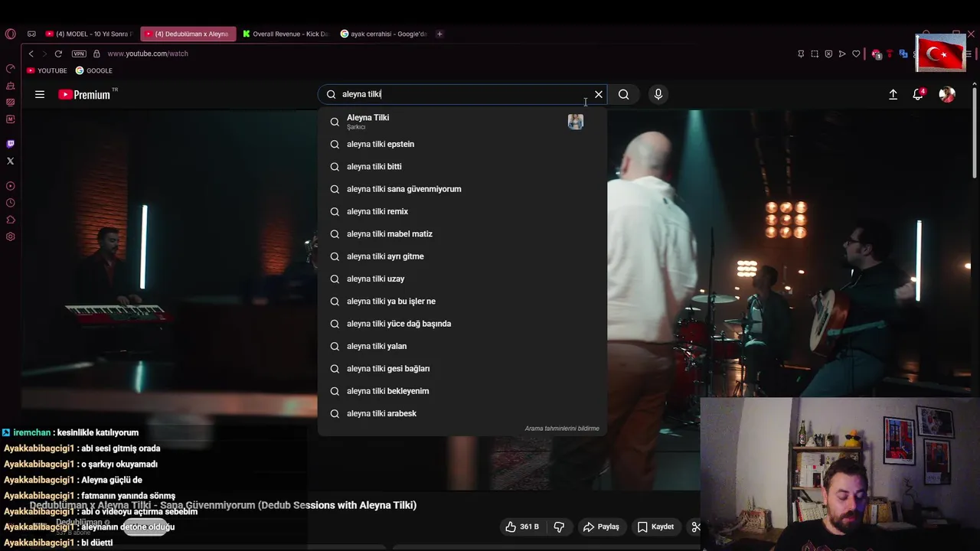Choose suggestion 'aleyna tilki yüce dağ başında'
This screenshot has width=980, height=551.
462,324
